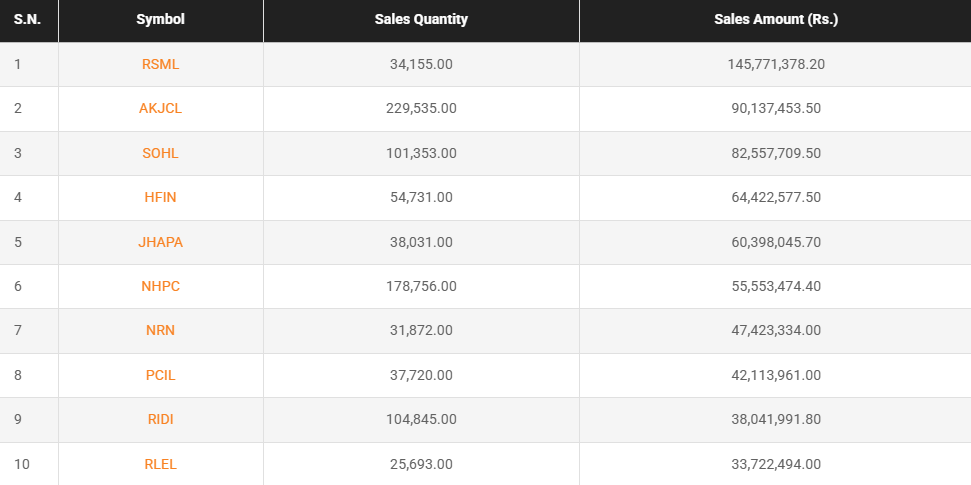
Task: Click the S.N. column header
Action: (x=28, y=20)
